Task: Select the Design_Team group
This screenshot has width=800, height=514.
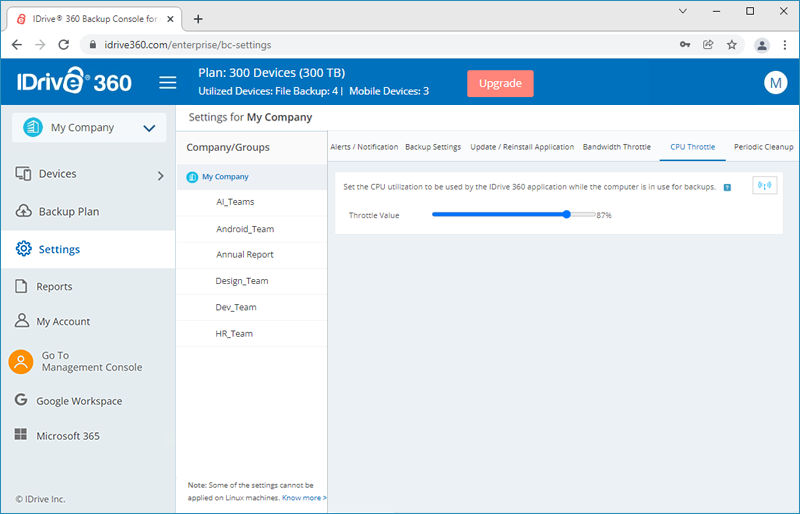Action: coord(241,281)
